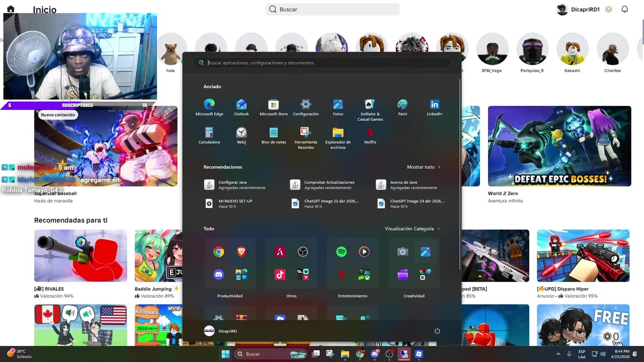The width and height of the screenshot is (644, 362).
Task: Open DicapriRD1 profile in Roblox header
Action: pyautogui.click(x=579, y=10)
